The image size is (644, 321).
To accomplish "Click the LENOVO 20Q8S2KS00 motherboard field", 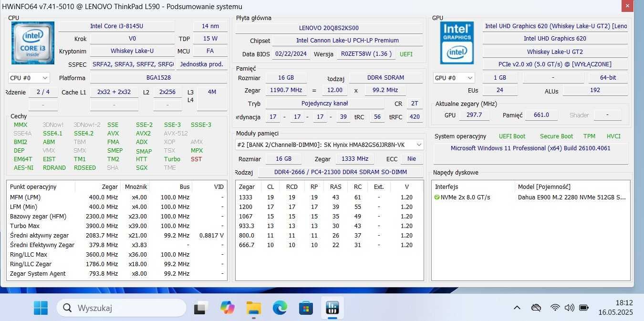I will pos(329,28).
